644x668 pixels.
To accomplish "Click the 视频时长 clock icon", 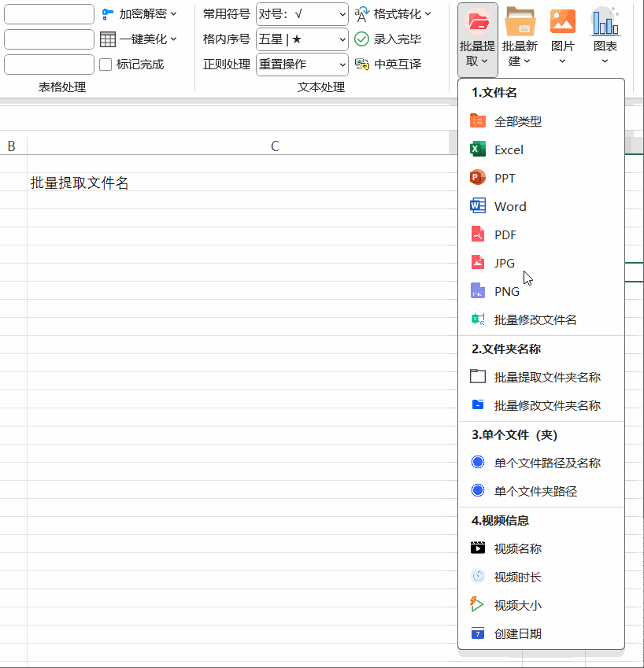I will coord(477,577).
